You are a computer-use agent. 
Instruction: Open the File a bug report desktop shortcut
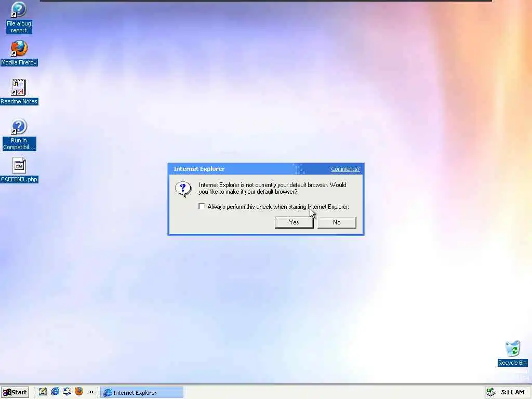(x=19, y=18)
